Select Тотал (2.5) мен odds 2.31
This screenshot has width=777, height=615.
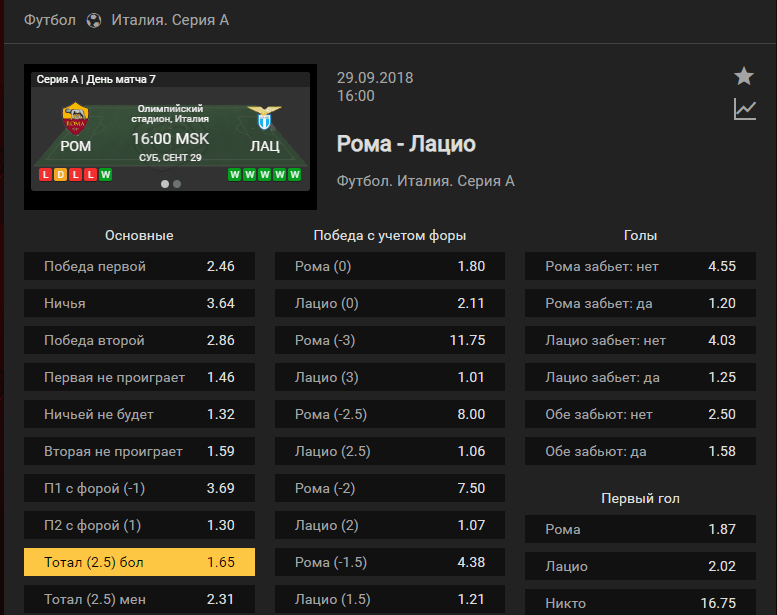(x=139, y=599)
